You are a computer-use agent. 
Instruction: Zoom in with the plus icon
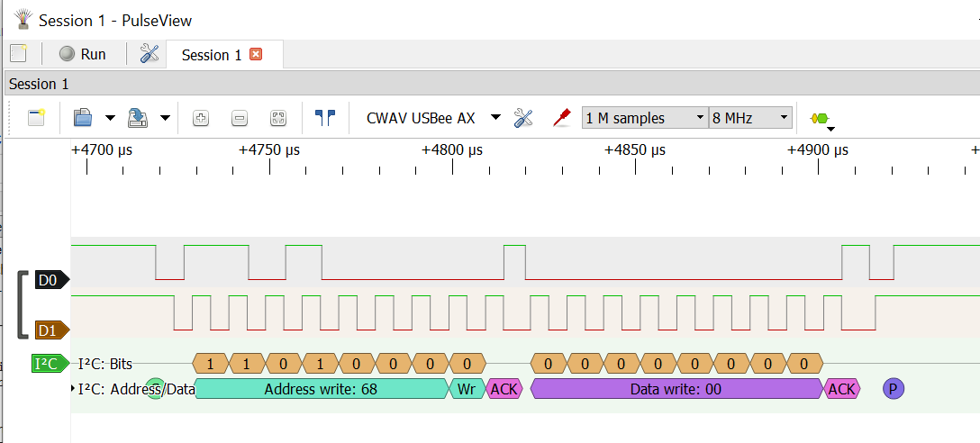click(x=201, y=118)
